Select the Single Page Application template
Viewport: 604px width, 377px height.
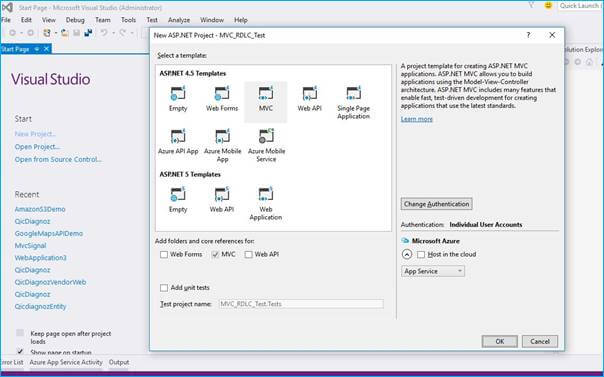pos(353,103)
